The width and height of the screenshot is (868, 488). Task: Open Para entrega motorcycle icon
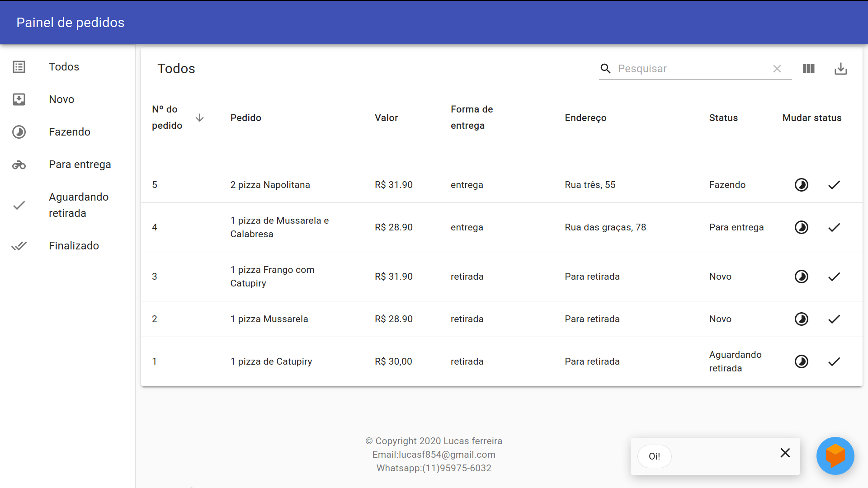19,165
